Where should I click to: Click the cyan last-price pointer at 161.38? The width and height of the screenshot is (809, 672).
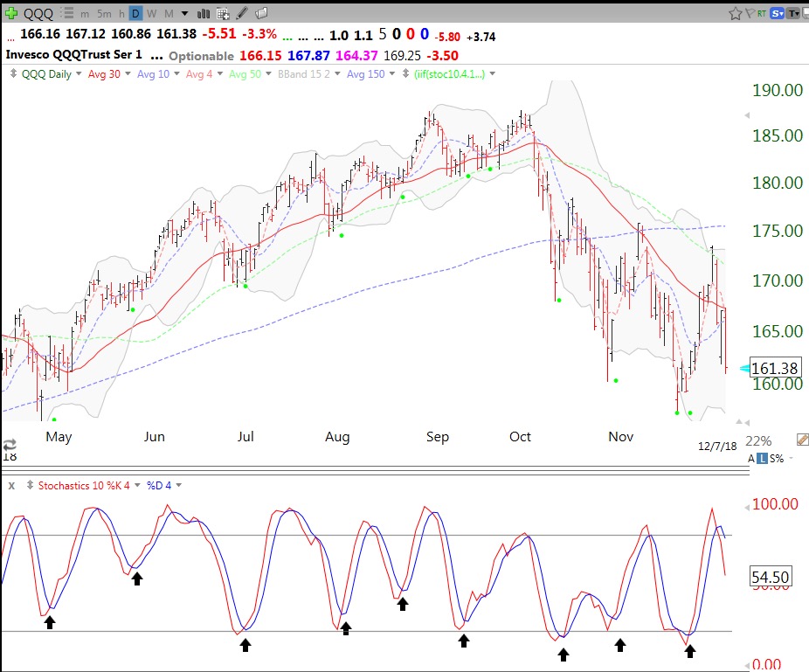(x=744, y=368)
